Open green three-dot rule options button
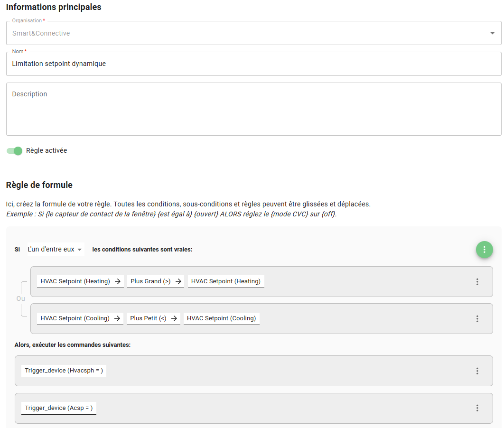The image size is (504, 428). (x=484, y=250)
